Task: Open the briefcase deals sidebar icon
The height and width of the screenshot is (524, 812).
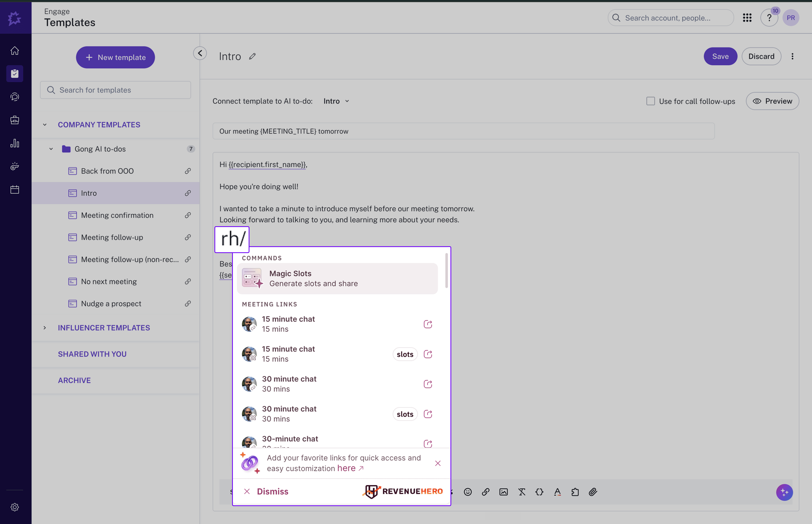Action: 15,120
